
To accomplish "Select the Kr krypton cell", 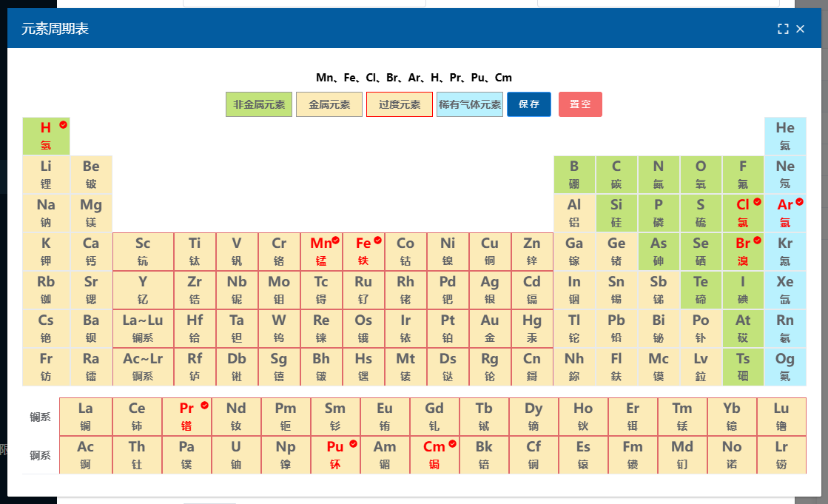I will point(785,252).
